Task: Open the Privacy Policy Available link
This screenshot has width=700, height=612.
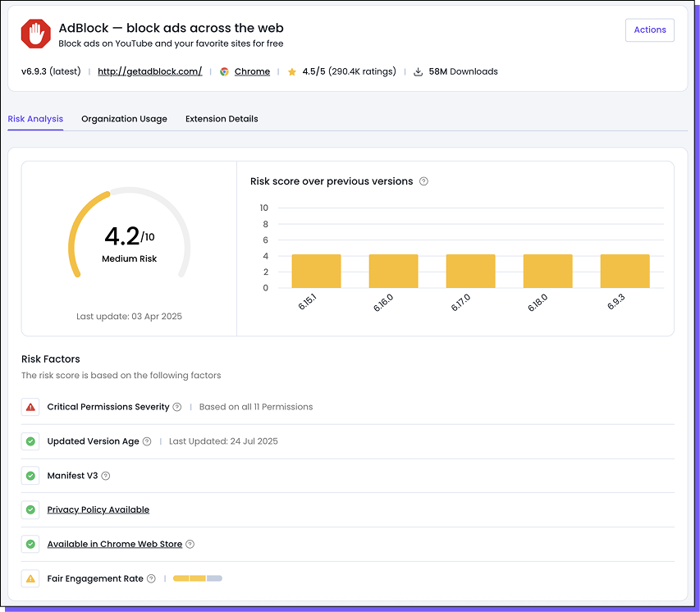Action: [x=98, y=509]
